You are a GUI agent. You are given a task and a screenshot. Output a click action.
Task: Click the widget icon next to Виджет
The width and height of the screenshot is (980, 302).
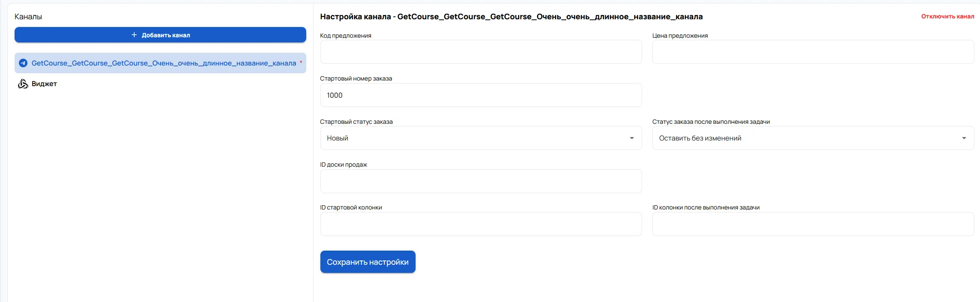23,84
